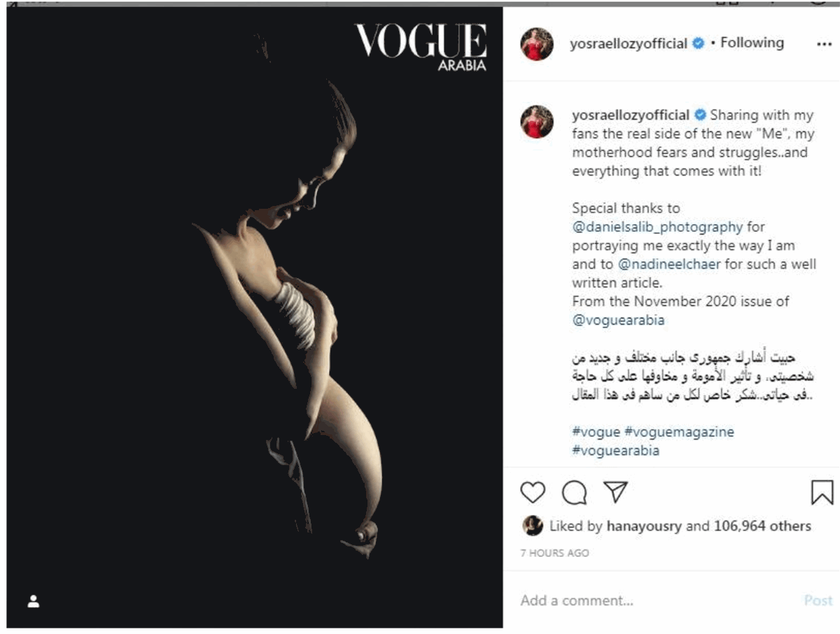Focus the Add a comment field
840x634 pixels.
tap(658, 600)
